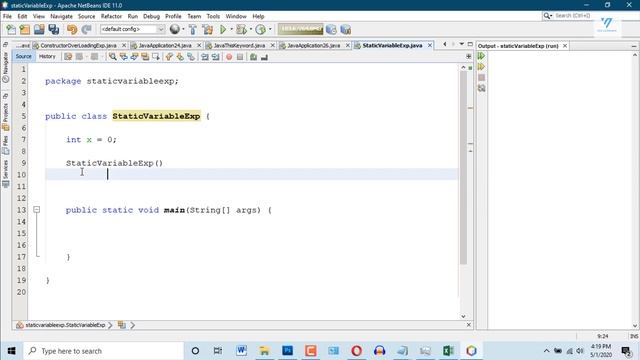The height and width of the screenshot is (360, 640).
Task: Click the Re-run with different parameters icon
Action: click(x=482, y=67)
